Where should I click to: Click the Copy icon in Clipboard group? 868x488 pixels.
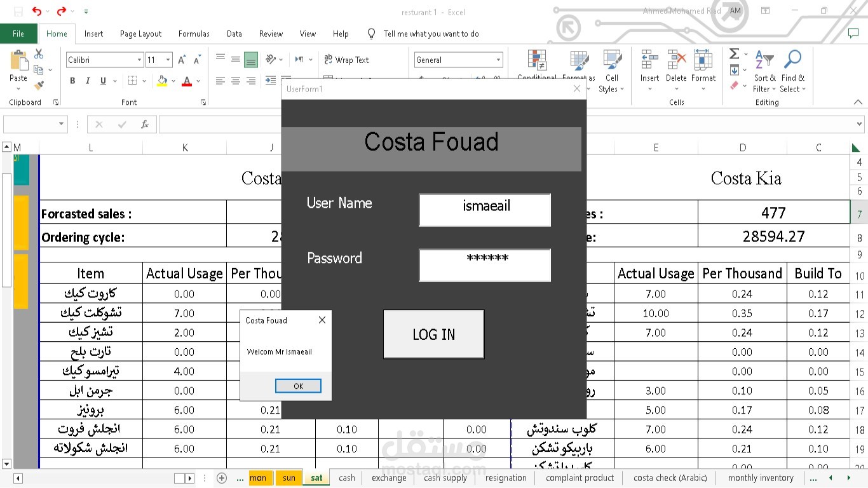coord(39,69)
